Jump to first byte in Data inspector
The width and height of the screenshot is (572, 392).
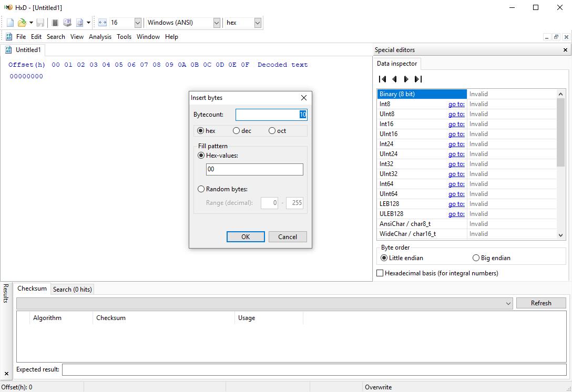coord(383,79)
